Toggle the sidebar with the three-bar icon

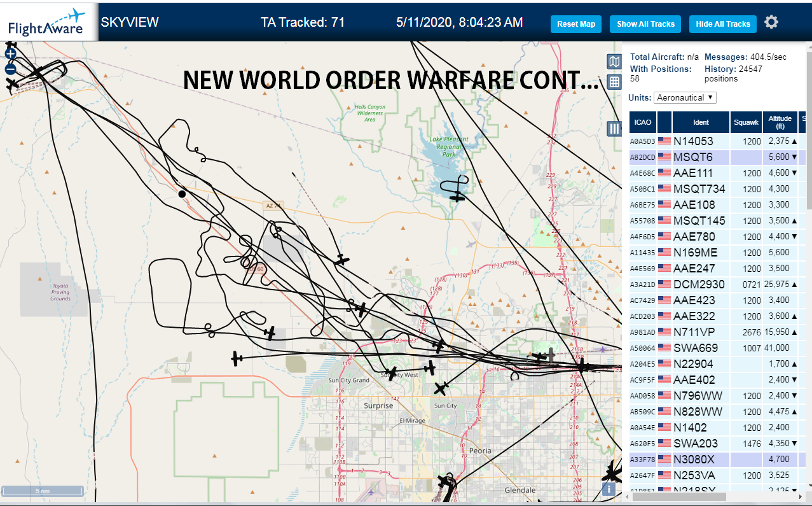tap(614, 129)
